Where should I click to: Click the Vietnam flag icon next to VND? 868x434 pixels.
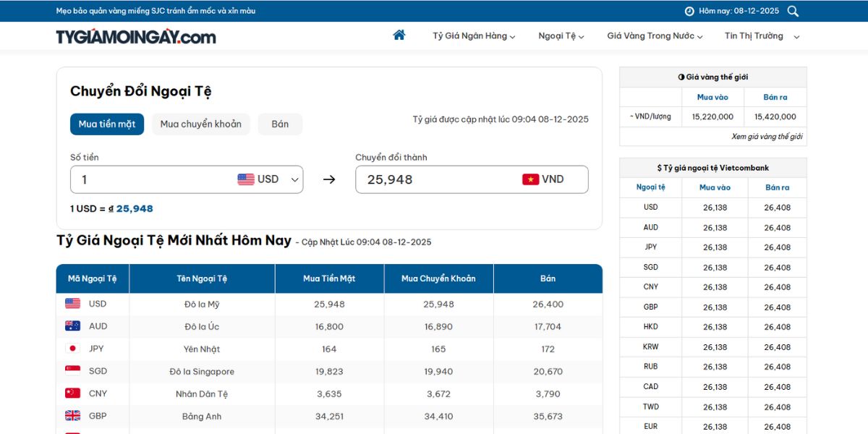click(x=529, y=179)
